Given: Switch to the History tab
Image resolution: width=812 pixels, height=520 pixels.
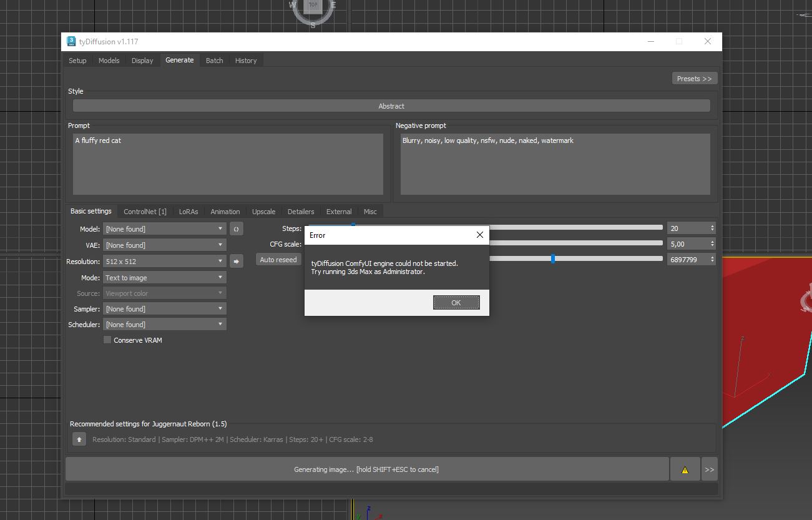Looking at the screenshot, I should (246, 61).
